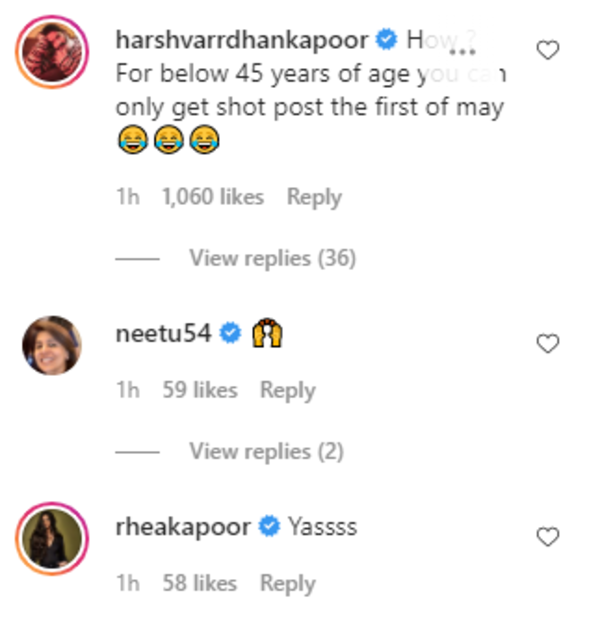Like neetu54's comment with the heart
The image size is (600, 628).
548,344
